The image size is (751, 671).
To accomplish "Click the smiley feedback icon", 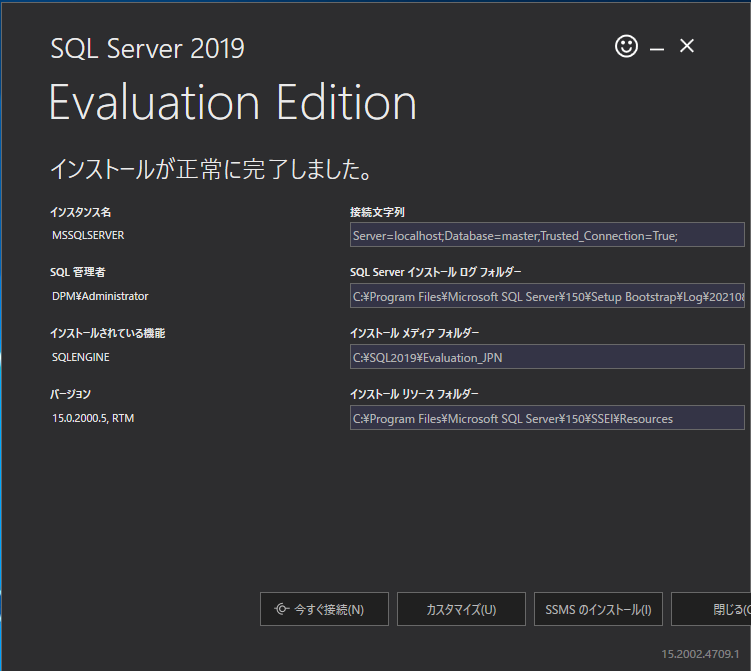I will click(x=626, y=46).
